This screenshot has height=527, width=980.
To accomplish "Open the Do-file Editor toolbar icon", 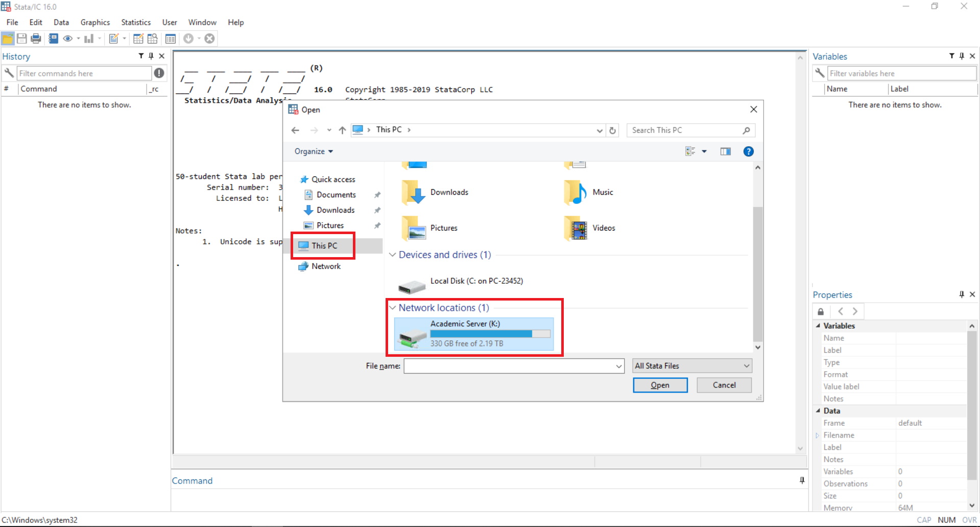I will click(114, 38).
